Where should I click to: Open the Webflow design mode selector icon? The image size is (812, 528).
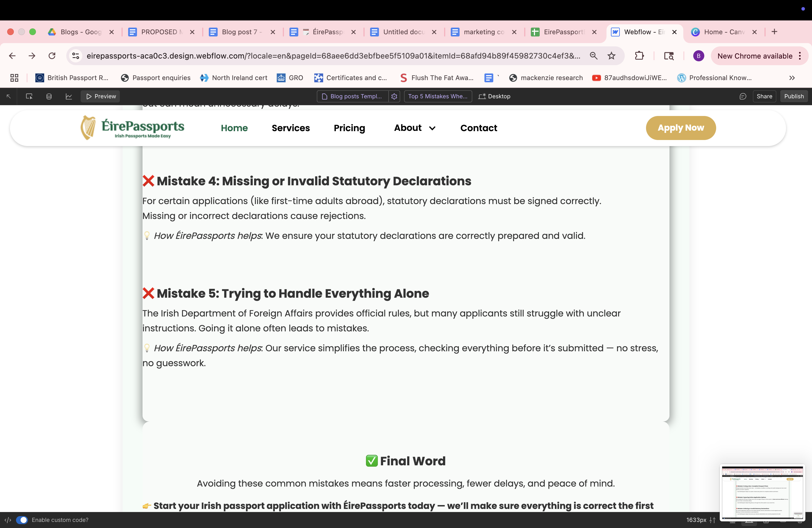tap(29, 97)
